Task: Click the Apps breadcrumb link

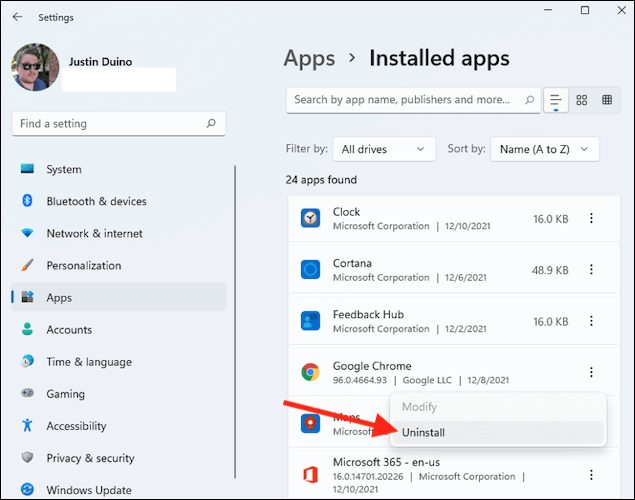Action: 309,58
